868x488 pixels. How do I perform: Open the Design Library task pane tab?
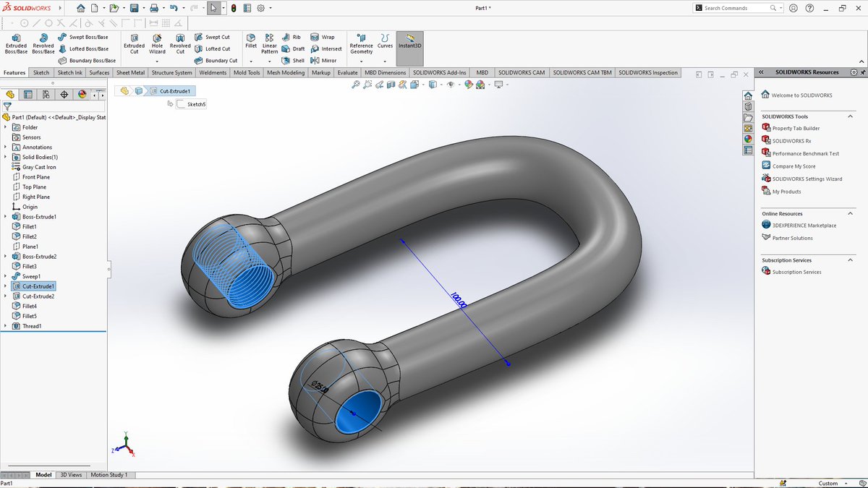[748, 106]
